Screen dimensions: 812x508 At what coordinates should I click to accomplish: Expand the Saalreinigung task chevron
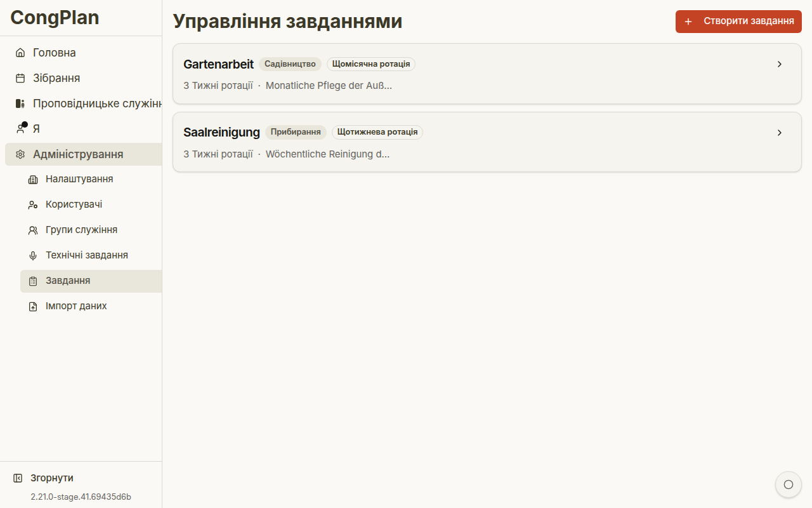tap(780, 133)
